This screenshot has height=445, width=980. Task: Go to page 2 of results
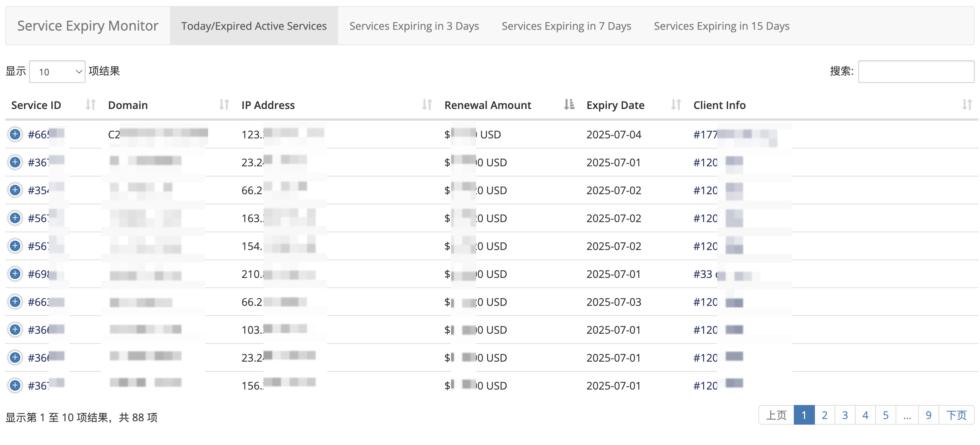(x=824, y=415)
